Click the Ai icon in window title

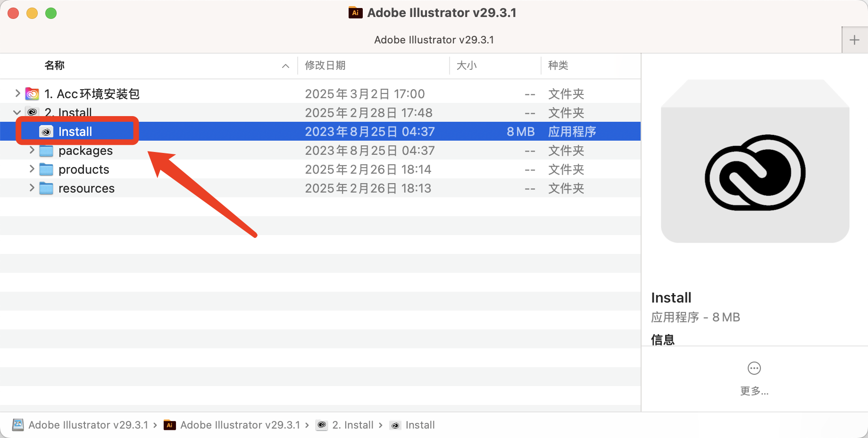click(355, 13)
